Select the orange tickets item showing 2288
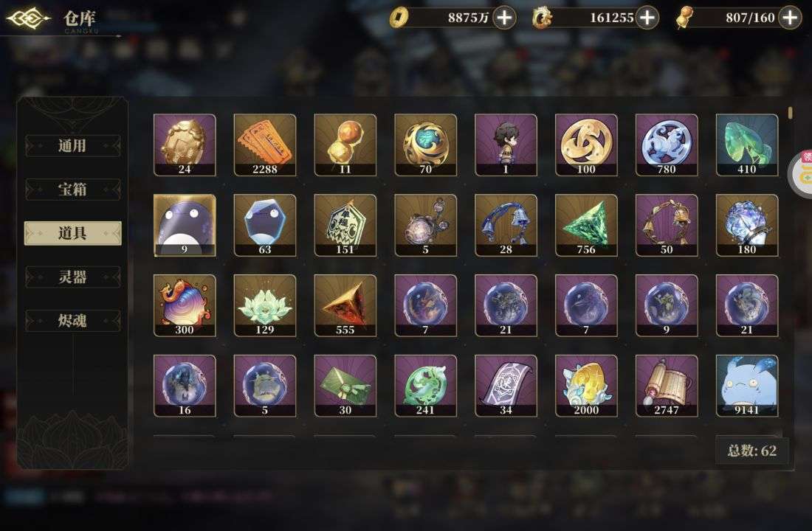The image size is (812, 531). click(264, 145)
